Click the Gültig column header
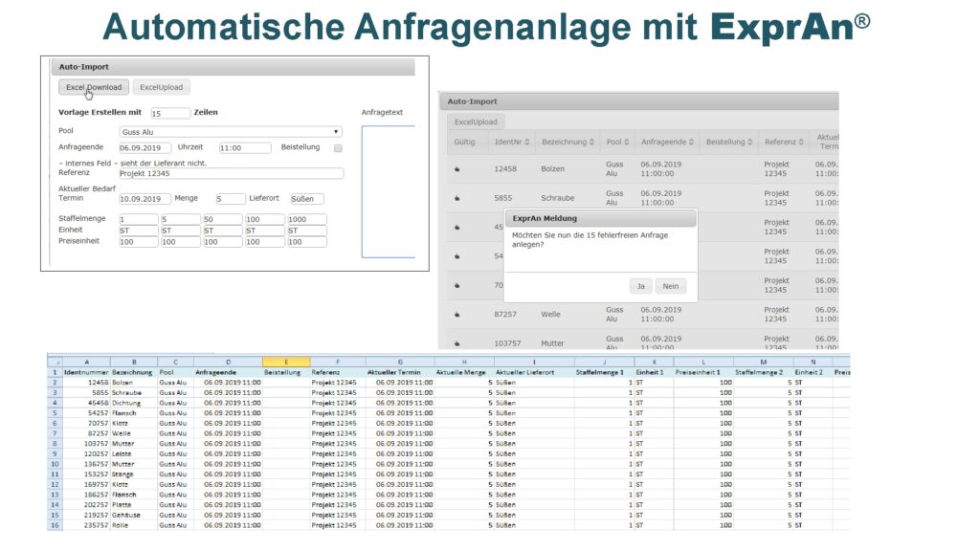Screen dimensions: 980x551 464,143
